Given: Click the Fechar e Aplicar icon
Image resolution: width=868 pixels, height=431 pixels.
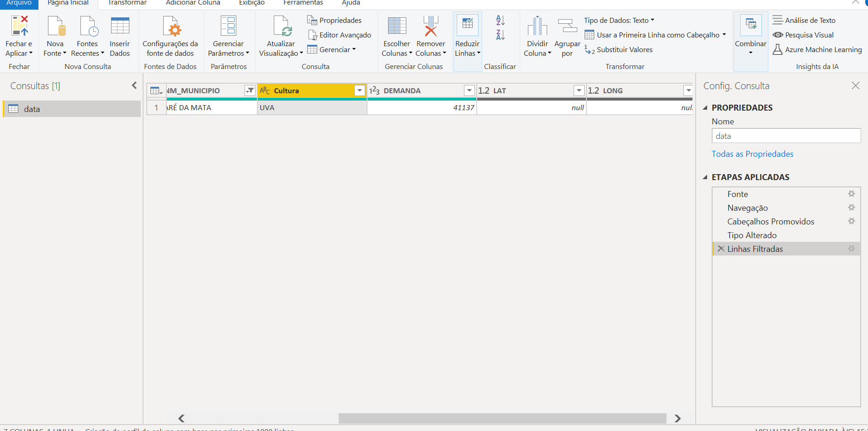Looking at the screenshot, I should click(x=20, y=26).
